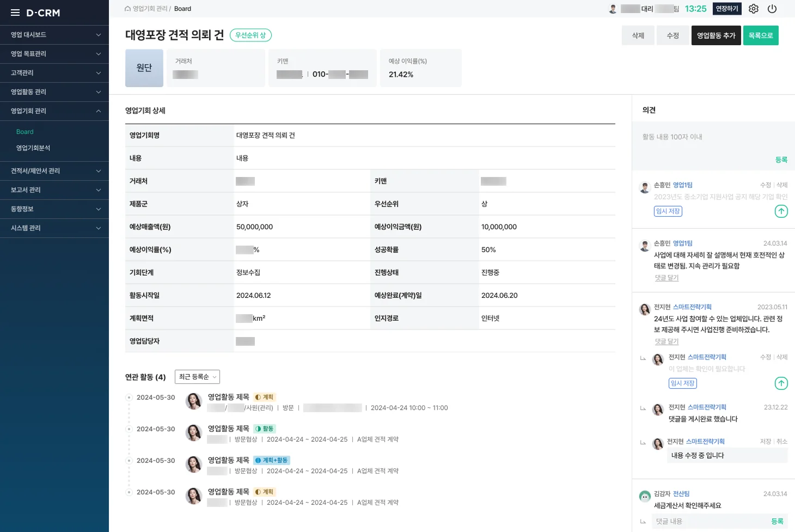
Task: Go back with 목록으로 button
Action: 761,35
